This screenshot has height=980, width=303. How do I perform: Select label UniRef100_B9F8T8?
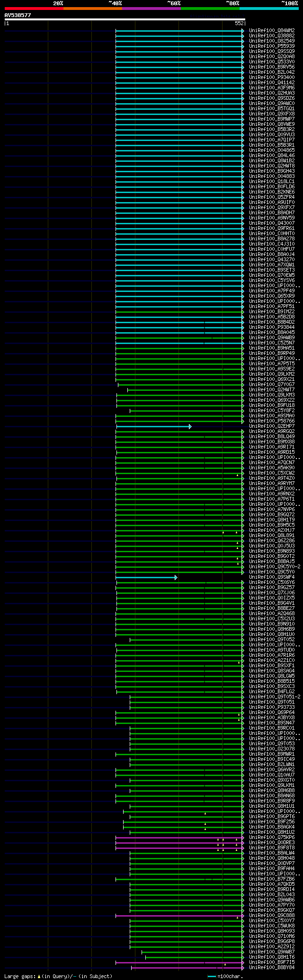[272, 848]
